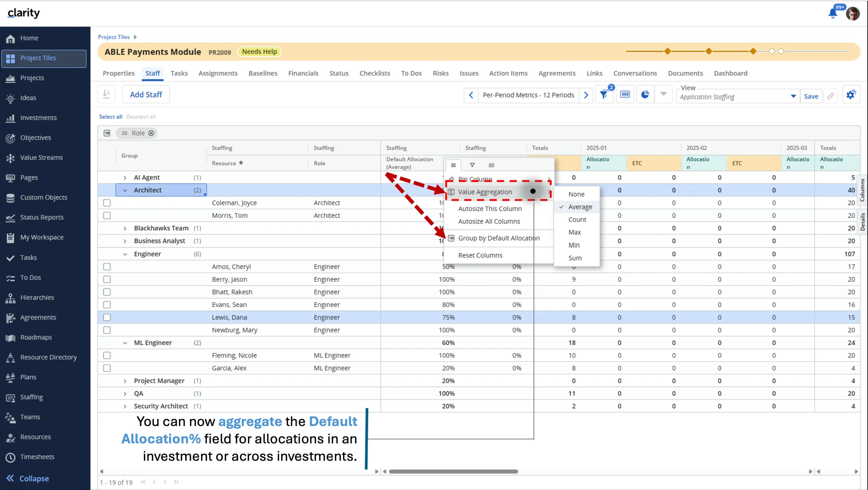Save the current view
The height and width of the screenshot is (490, 868).
[x=811, y=97]
